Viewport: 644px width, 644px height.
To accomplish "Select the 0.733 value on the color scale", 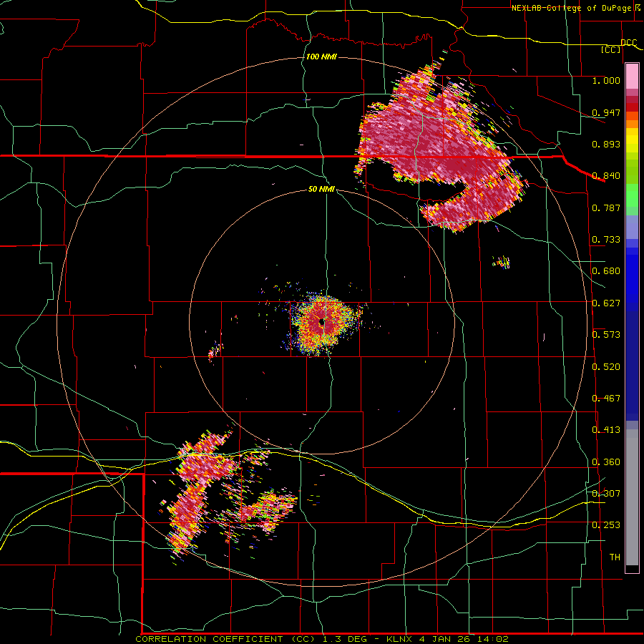I will [606, 240].
